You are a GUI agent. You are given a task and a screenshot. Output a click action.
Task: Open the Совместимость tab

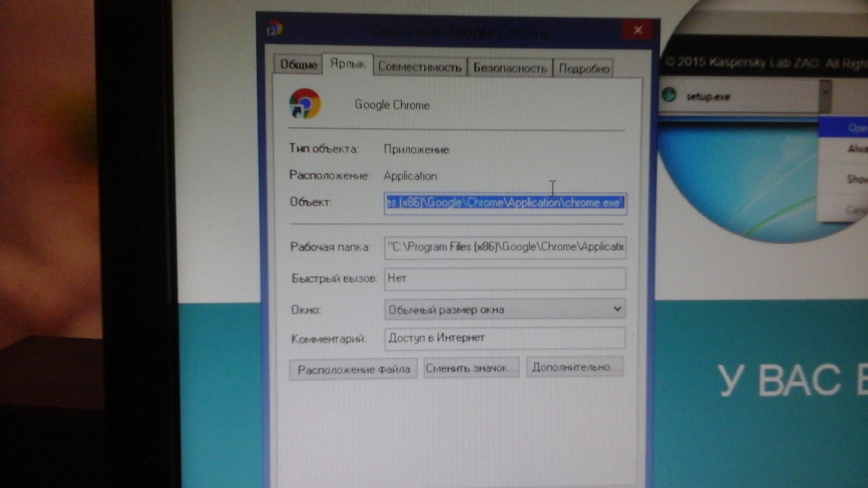point(420,67)
